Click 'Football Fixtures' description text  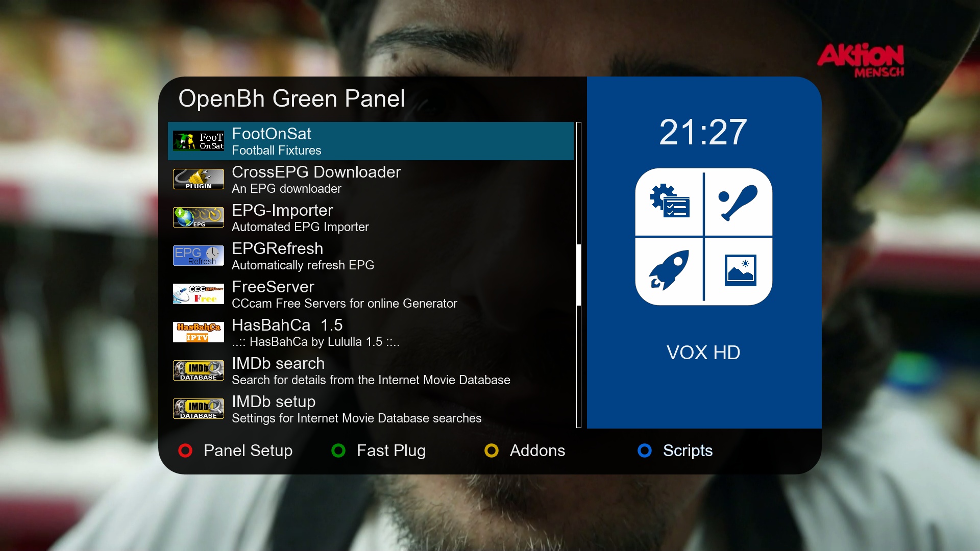tap(277, 151)
